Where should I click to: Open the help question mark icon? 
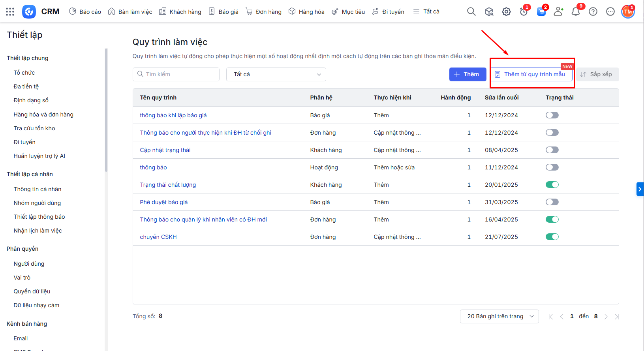click(x=593, y=12)
